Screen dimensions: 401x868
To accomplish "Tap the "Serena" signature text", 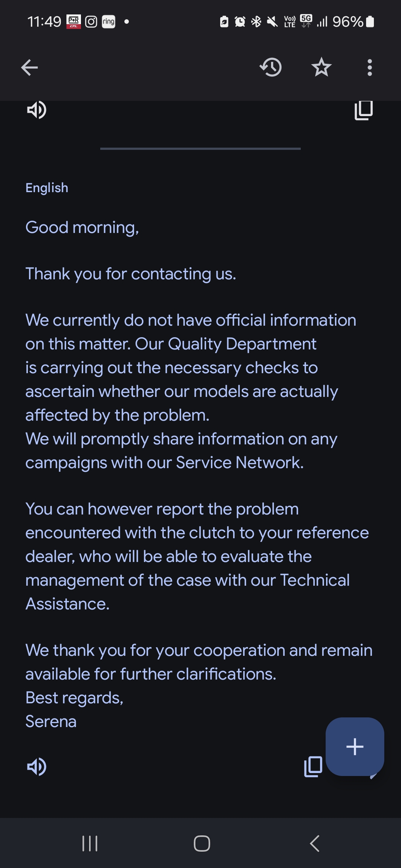I will click(x=51, y=721).
